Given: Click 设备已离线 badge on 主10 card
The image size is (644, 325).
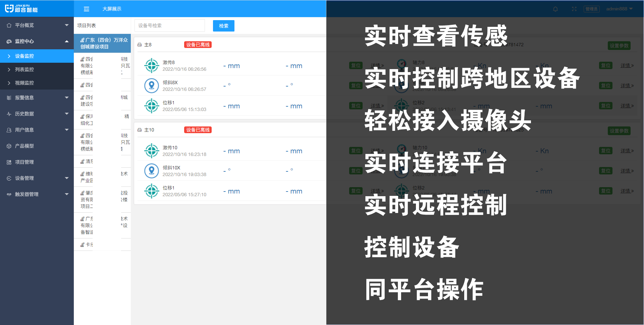Looking at the screenshot, I should point(198,130).
